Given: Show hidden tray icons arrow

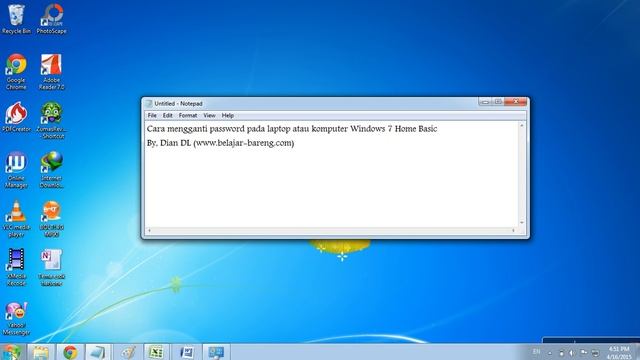Looking at the screenshot, I should pos(550,353).
